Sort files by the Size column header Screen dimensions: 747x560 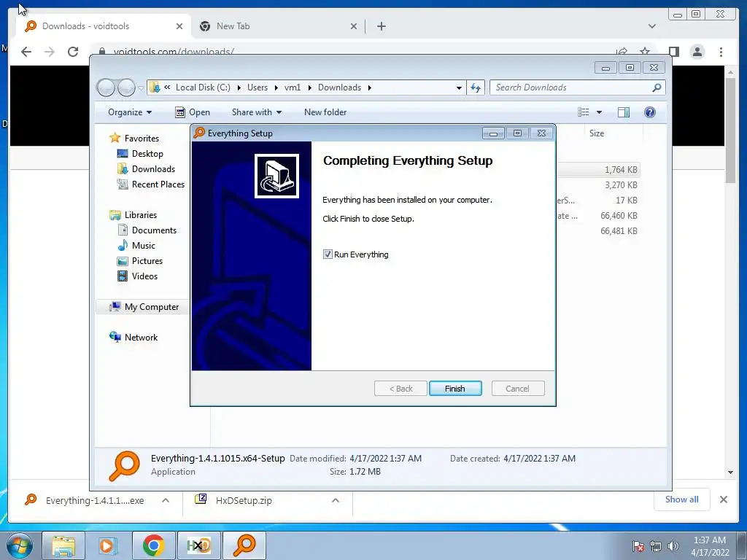pyautogui.click(x=597, y=133)
